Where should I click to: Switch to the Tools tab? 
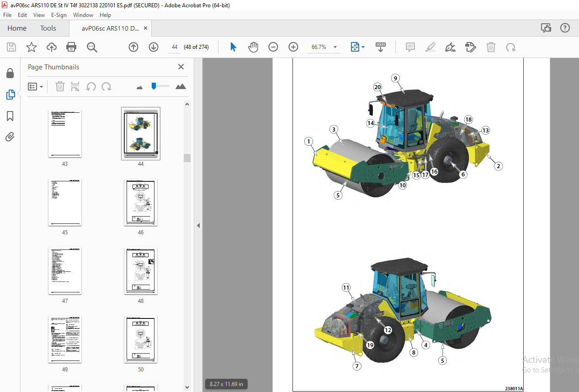pyautogui.click(x=48, y=28)
